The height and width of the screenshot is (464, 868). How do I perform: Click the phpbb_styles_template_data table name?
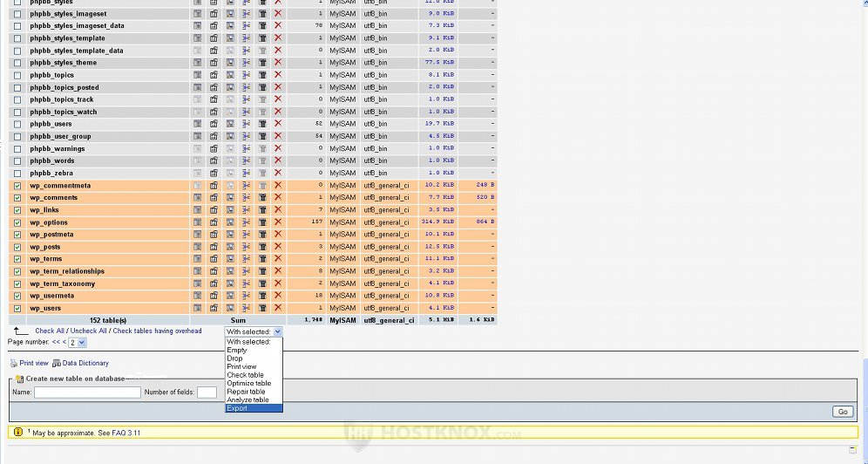click(77, 51)
